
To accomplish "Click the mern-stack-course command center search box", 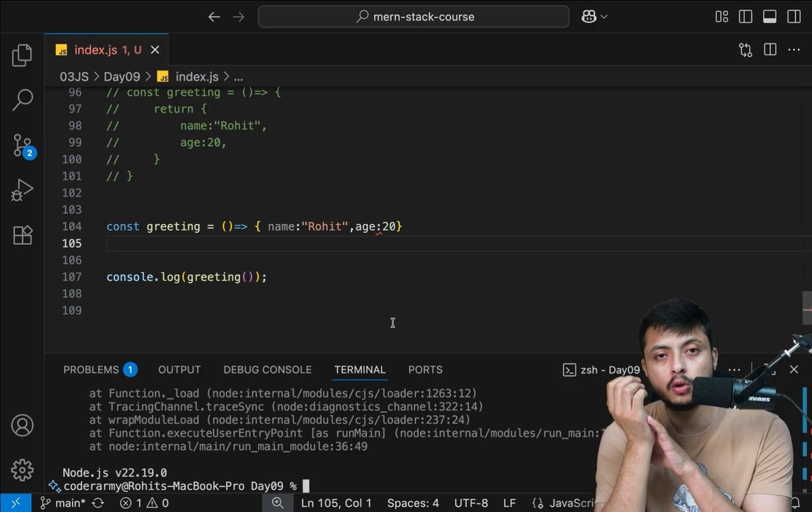I will pyautogui.click(x=413, y=17).
